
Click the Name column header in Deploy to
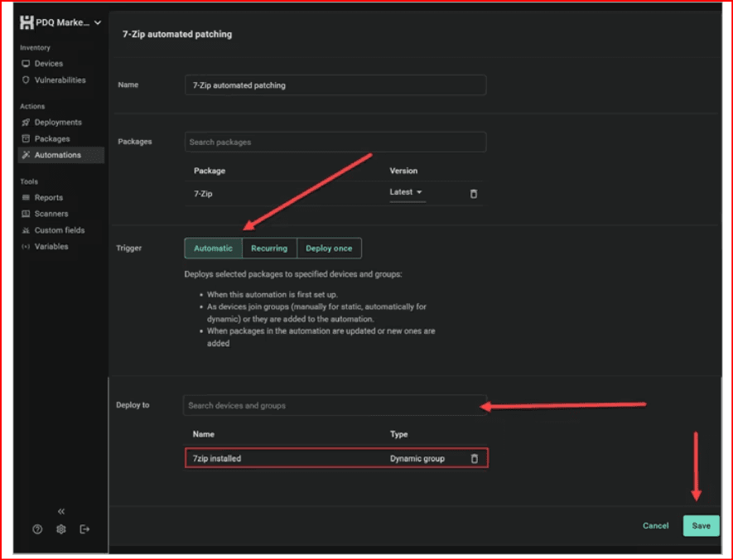point(204,434)
